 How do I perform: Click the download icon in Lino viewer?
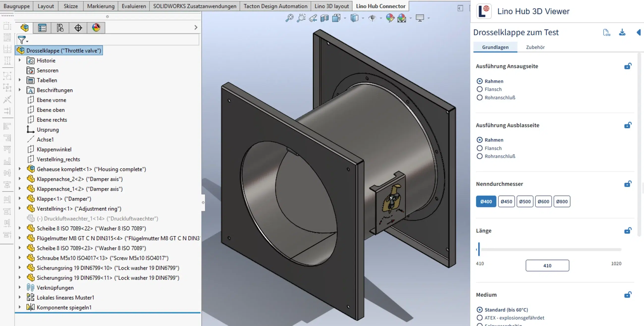click(x=622, y=32)
